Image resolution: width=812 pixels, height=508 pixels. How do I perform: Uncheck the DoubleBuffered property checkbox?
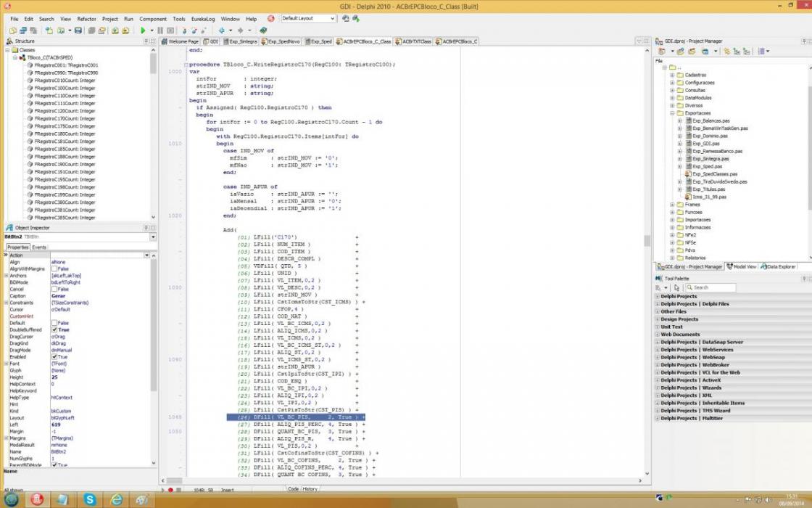pos(54,329)
